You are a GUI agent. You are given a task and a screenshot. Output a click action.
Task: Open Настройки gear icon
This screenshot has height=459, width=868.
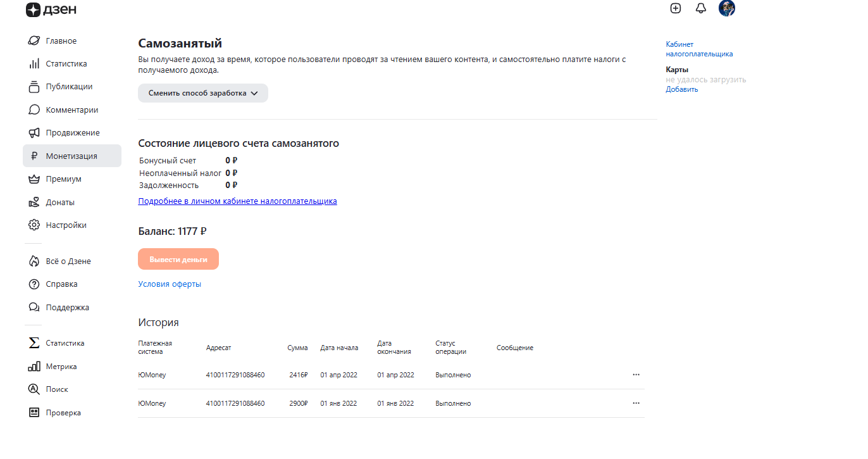34,225
